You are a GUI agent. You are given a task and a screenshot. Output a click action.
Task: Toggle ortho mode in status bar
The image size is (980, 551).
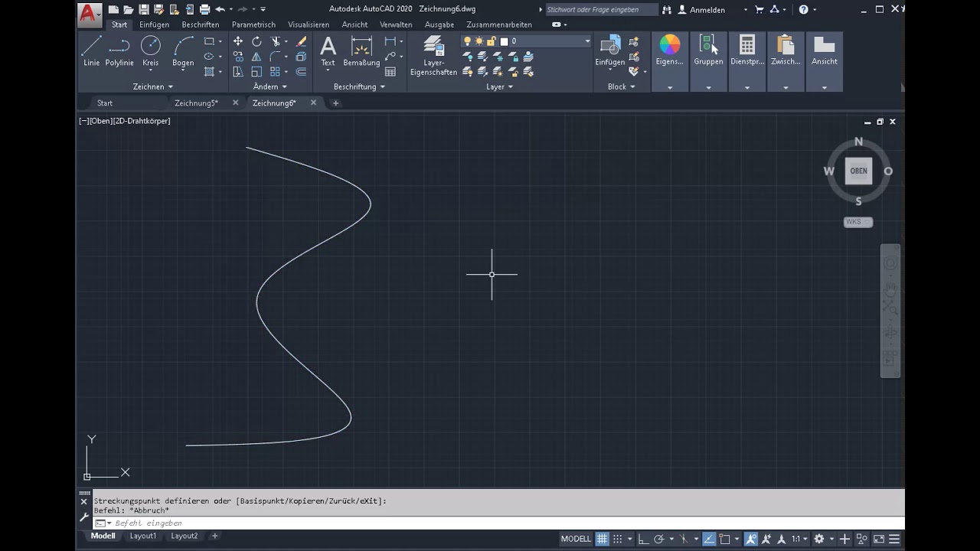643,539
